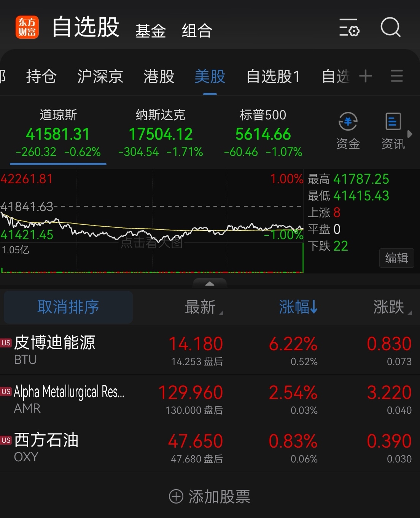Open the 资讯 news icon
The width and height of the screenshot is (420, 518).
393,131
